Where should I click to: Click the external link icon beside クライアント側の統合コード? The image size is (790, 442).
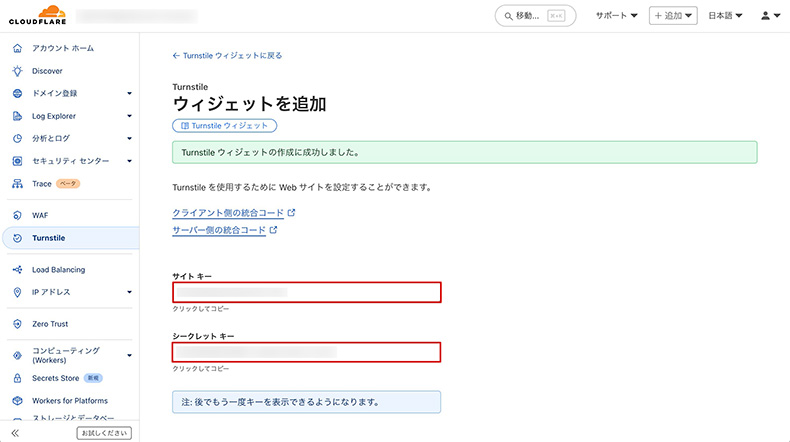click(291, 213)
